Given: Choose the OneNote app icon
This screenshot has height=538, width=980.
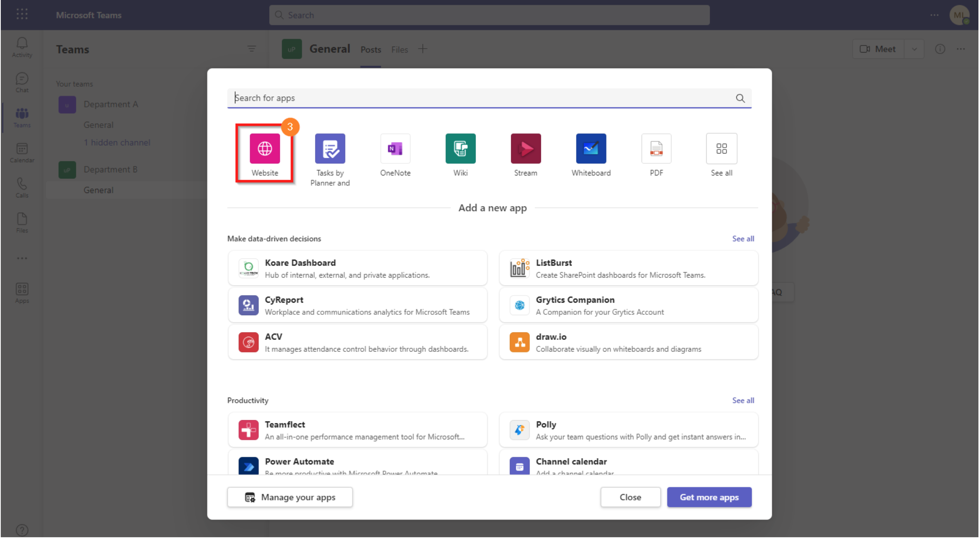Looking at the screenshot, I should tap(395, 148).
